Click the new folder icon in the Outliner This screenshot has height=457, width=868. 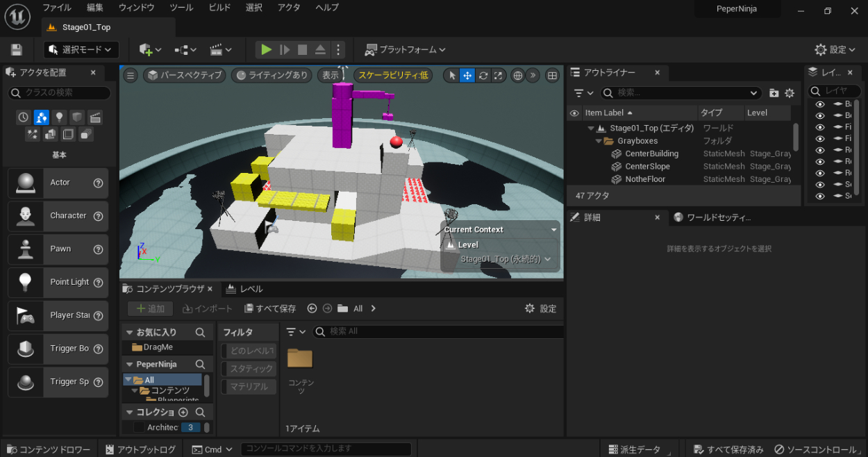pyautogui.click(x=774, y=93)
